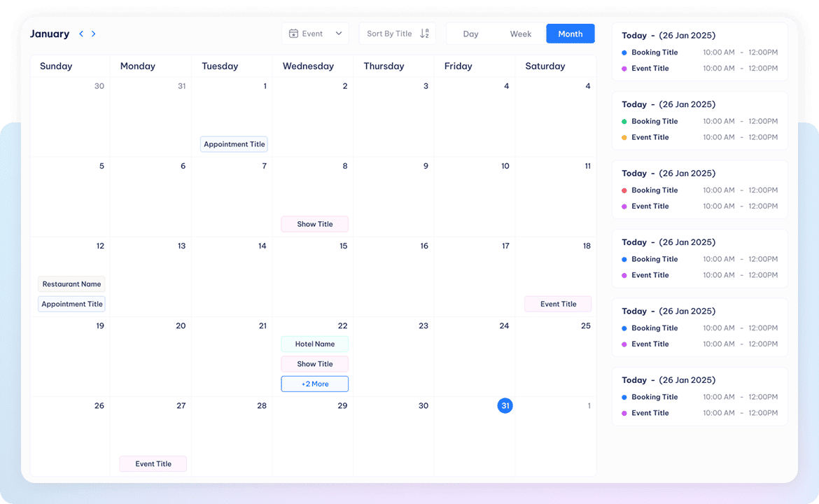
Task: Switch to the Week view tab
Action: click(520, 34)
